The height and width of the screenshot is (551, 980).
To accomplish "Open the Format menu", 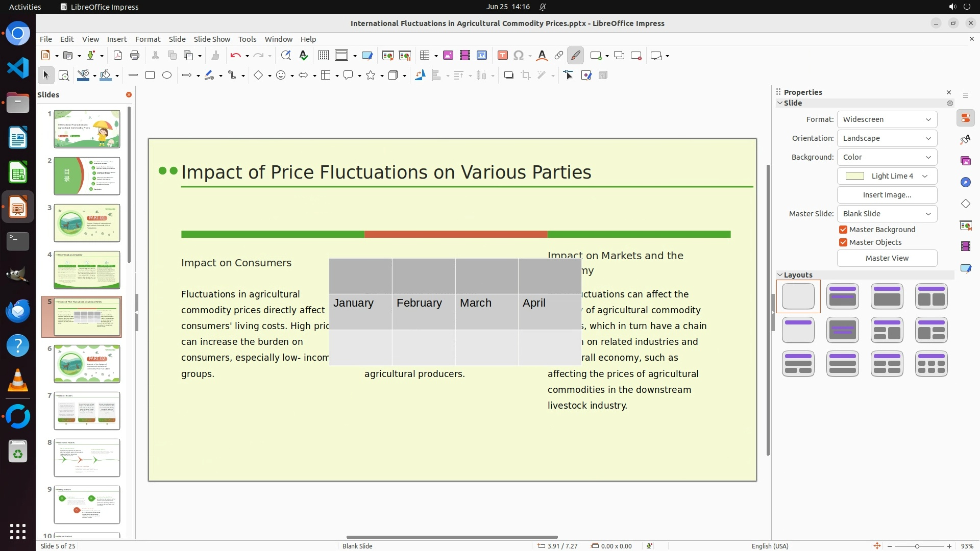I will (148, 39).
